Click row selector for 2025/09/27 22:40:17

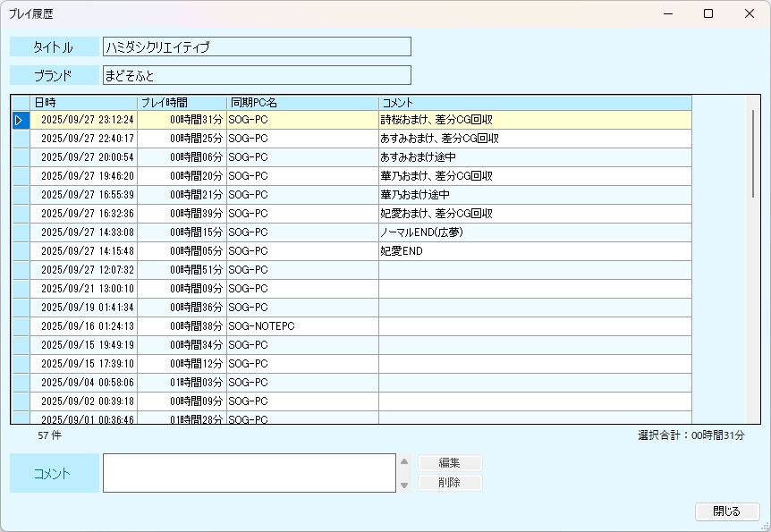(20, 139)
